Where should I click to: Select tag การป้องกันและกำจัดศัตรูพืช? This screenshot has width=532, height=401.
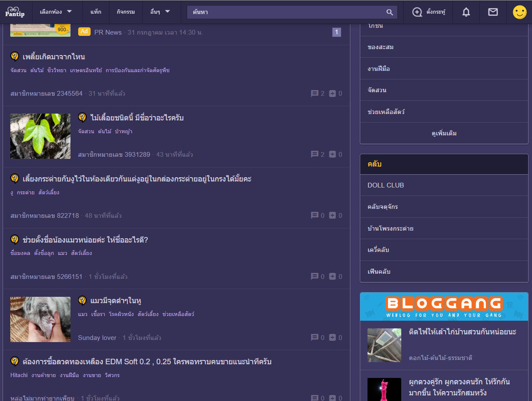coord(138,70)
